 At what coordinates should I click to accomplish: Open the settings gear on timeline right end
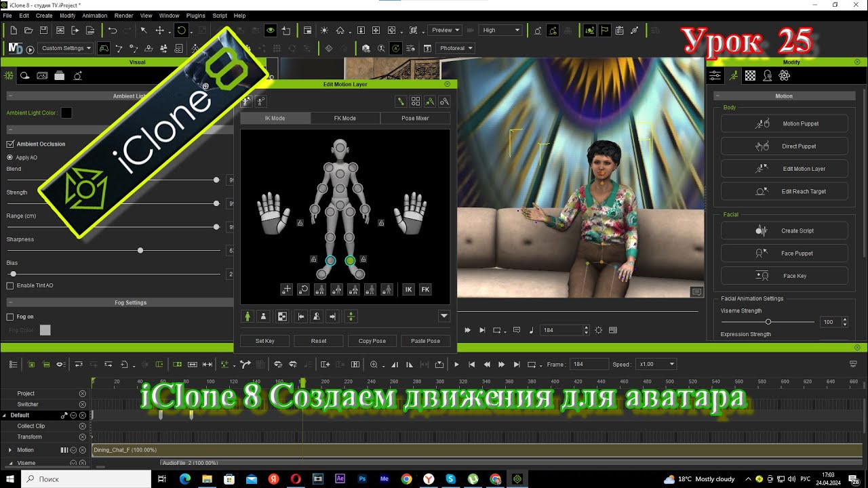pos(853,365)
